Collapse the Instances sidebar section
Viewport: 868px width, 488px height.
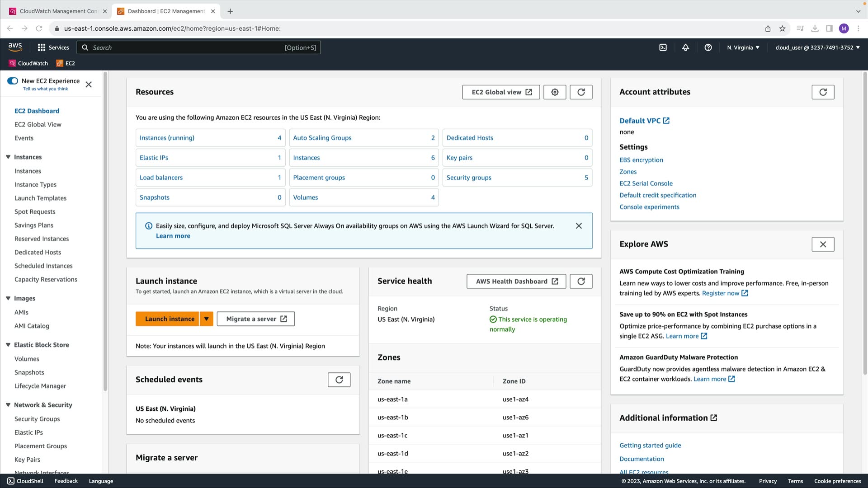8,157
